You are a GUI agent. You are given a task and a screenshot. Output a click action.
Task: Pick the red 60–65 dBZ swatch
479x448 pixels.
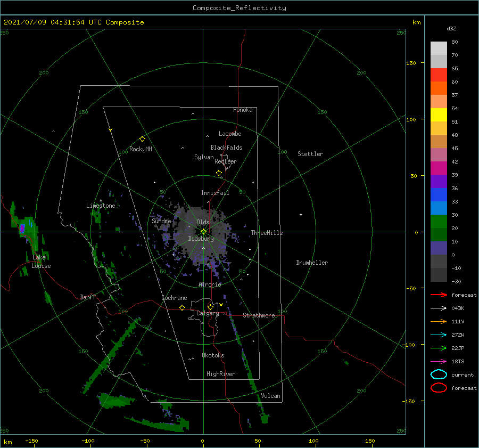click(x=439, y=75)
